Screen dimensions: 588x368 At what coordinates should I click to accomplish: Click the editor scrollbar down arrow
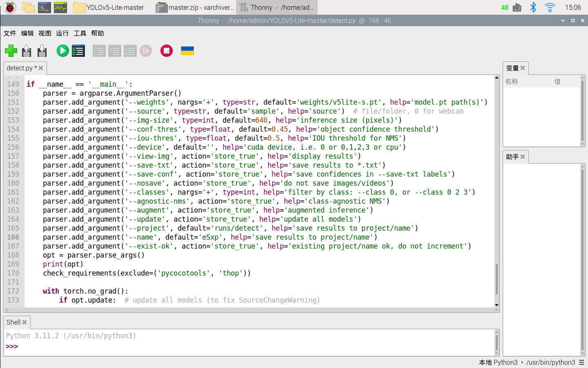coord(497,305)
